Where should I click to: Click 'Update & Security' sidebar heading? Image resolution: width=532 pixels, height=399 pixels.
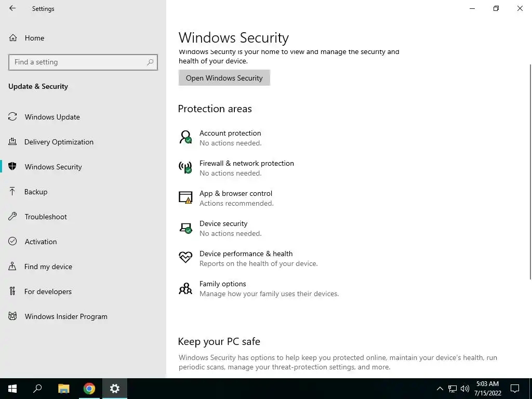pos(38,86)
